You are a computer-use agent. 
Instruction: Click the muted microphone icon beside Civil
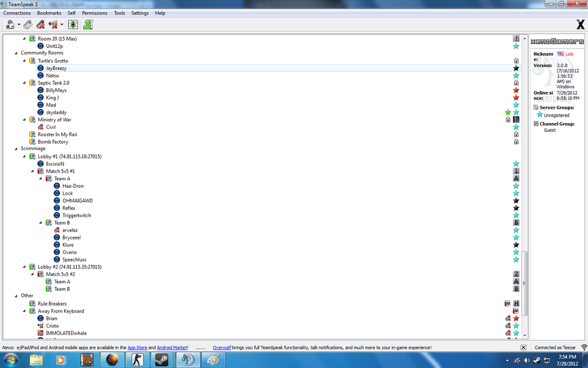point(41,127)
